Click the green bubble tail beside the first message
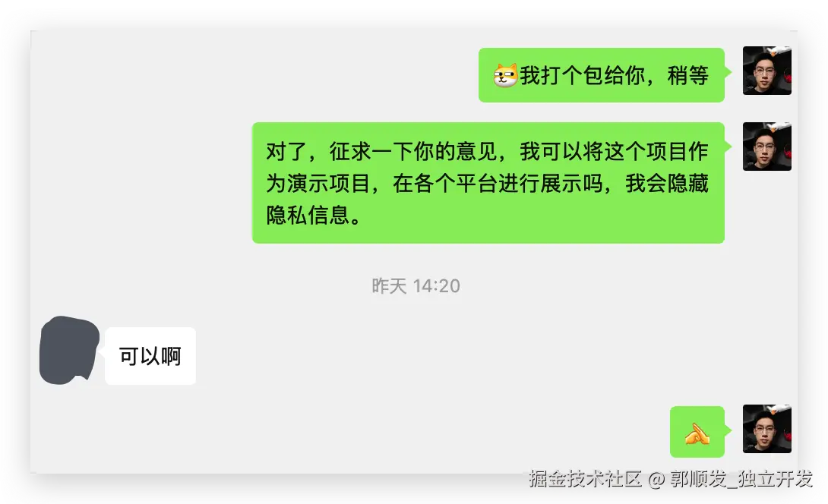The width and height of the screenshot is (828, 504). [728, 72]
